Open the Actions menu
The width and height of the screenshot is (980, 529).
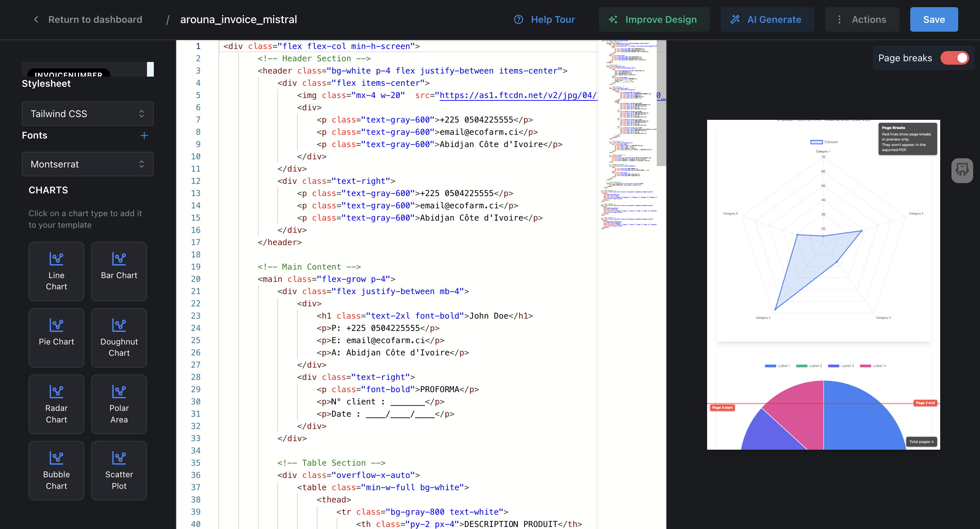(x=862, y=19)
